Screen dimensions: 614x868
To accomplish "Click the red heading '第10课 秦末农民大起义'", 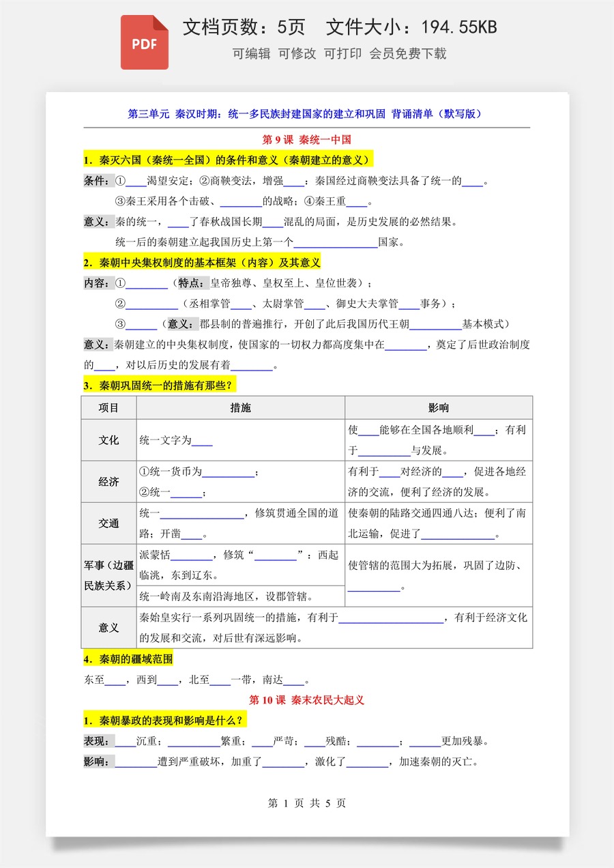I will click(x=307, y=700).
